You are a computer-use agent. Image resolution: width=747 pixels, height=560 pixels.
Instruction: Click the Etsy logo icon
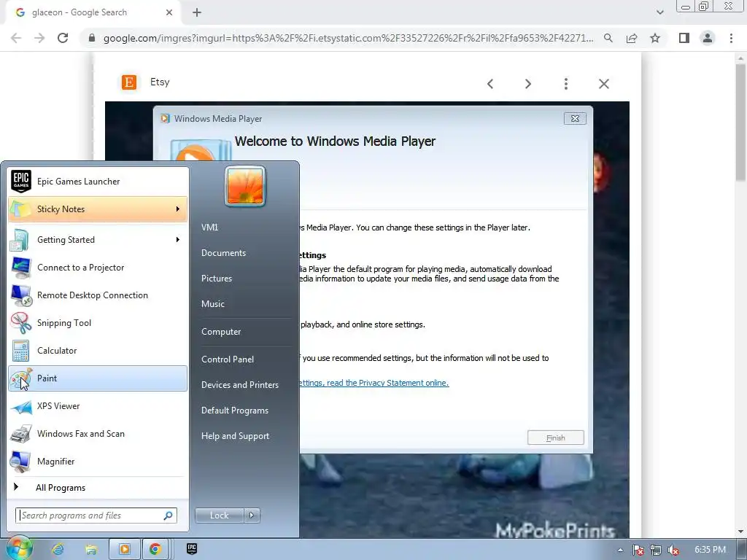click(x=129, y=82)
